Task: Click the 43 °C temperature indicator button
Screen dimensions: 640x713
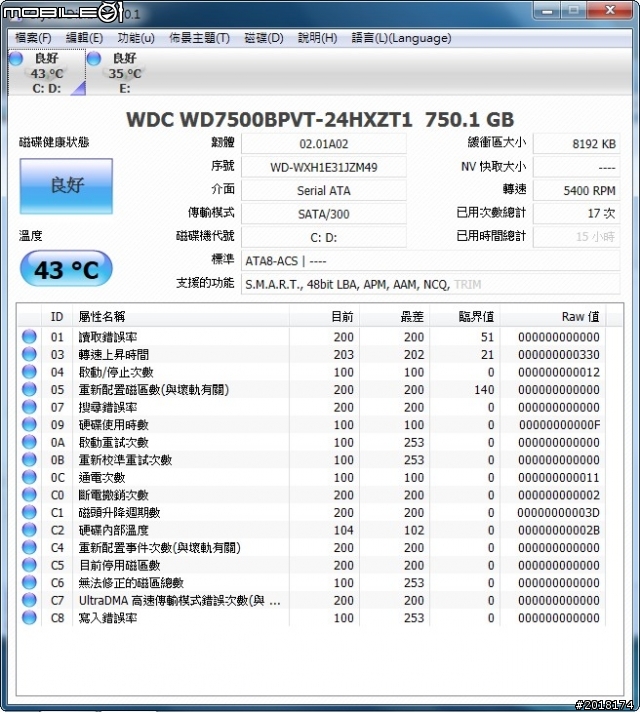Action: pyautogui.click(x=66, y=269)
